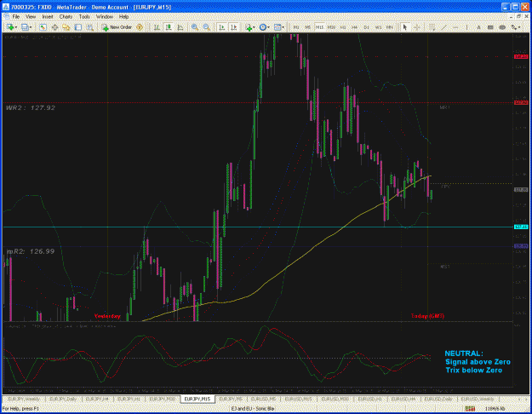Toggle the Expert Advisors icon

[140, 27]
